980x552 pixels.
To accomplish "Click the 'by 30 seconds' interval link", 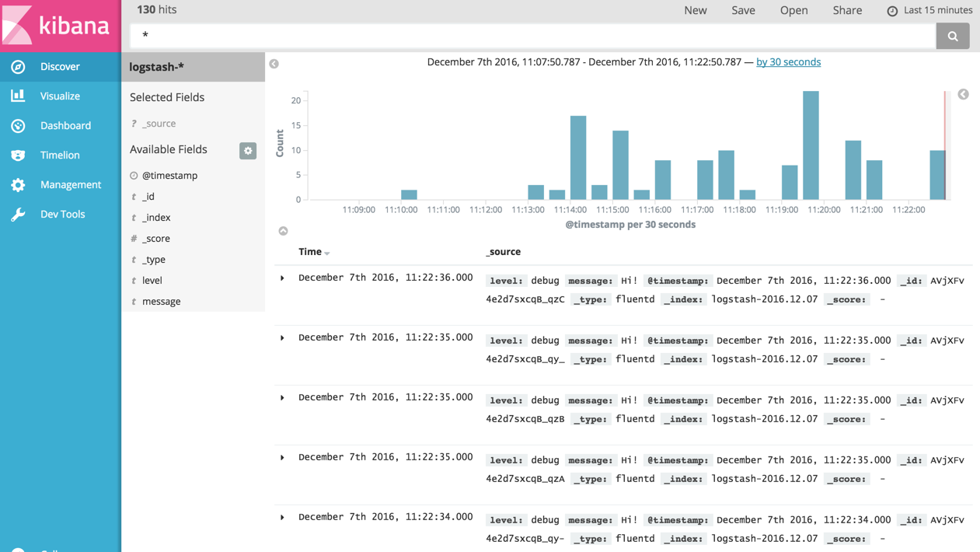I will pyautogui.click(x=788, y=61).
